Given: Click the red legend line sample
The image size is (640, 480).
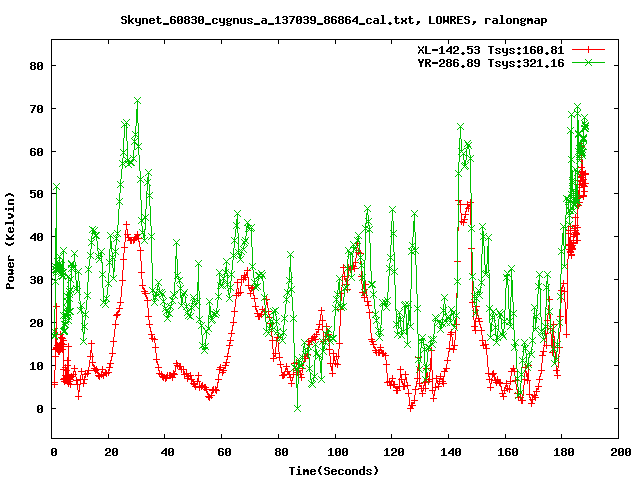Looking at the screenshot, I should 588,50.
